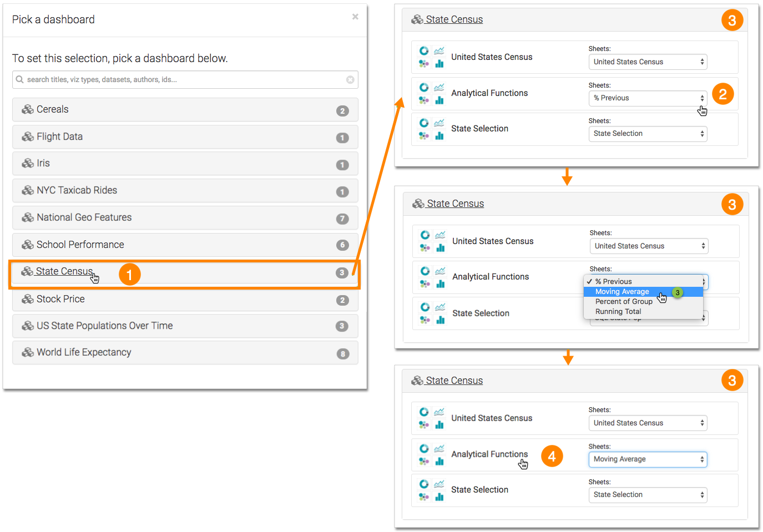This screenshot has height=532, width=763.
Task: Select Moving Average from the open list
Action: pyautogui.click(x=622, y=292)
